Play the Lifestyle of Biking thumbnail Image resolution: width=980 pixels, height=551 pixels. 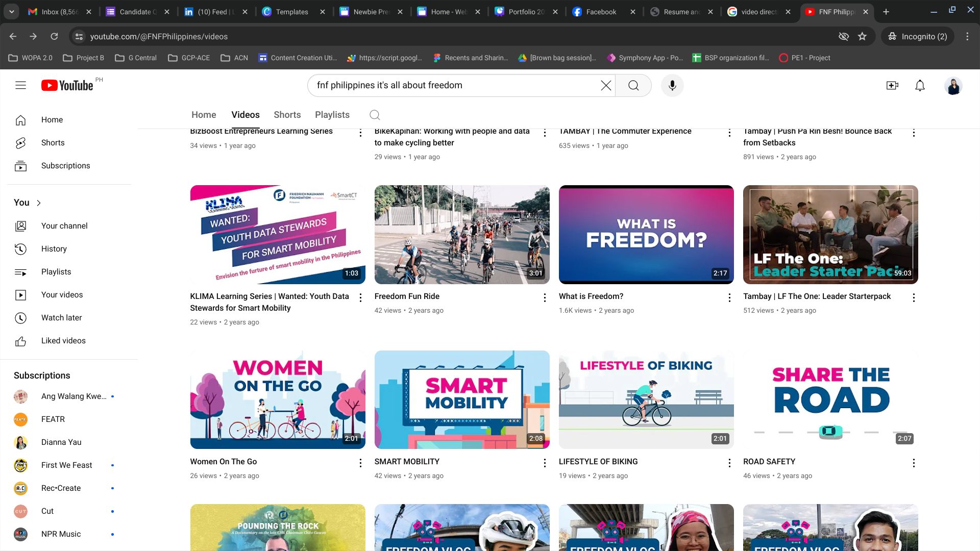coord(646,400)
